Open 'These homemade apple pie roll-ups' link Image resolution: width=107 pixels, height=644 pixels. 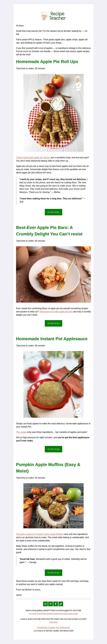tap(33, 158)
